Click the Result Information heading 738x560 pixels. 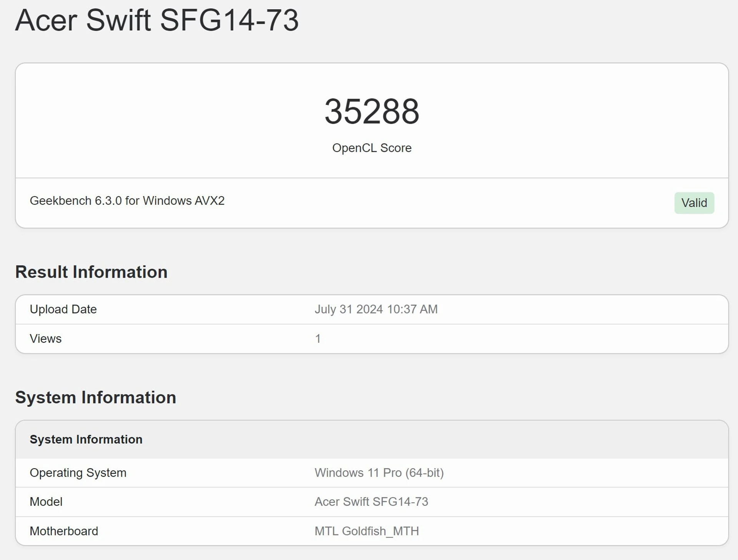click(x=91, y=272)
